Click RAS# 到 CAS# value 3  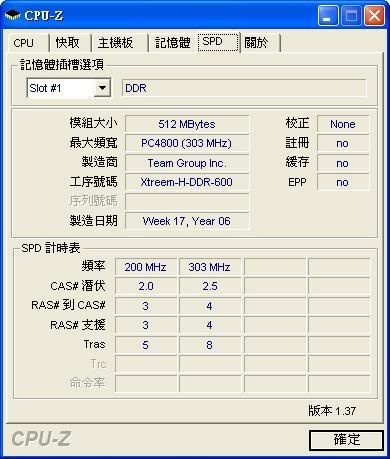(x=146, y=306)
